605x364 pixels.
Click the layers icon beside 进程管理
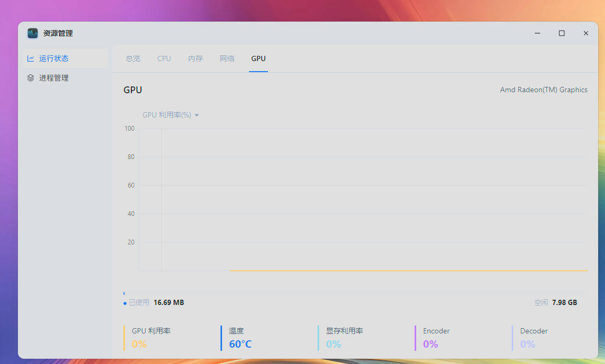(31, 78)
